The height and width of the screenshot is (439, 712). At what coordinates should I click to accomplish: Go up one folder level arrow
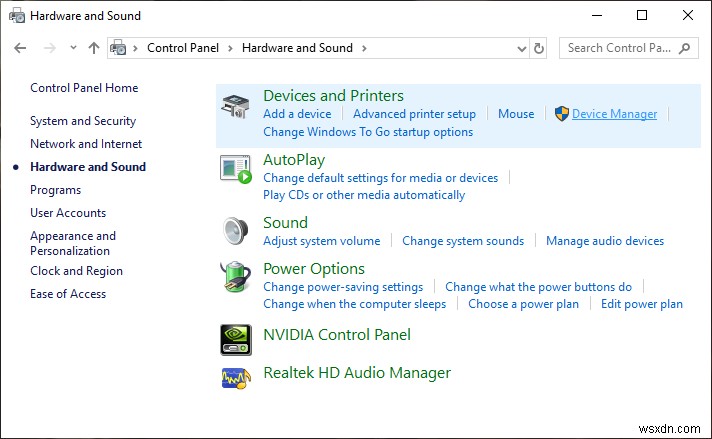94,48
